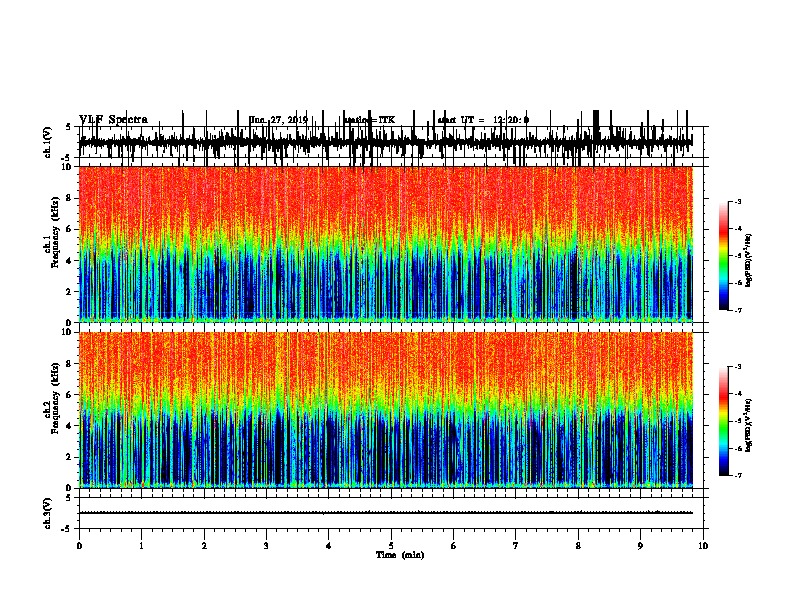Select the "start UT = 12:20:0" header text
Screen dimensions: 792x612
click(483, 120)
